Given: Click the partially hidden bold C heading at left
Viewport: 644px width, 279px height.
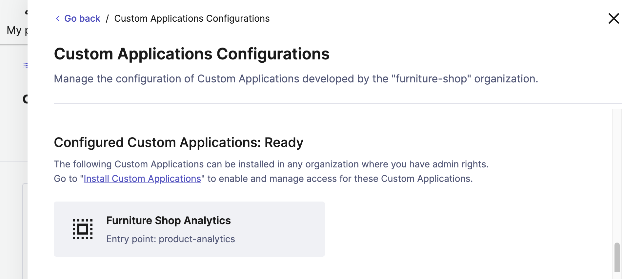Looking at the screenshot, I should coord(25,99).
